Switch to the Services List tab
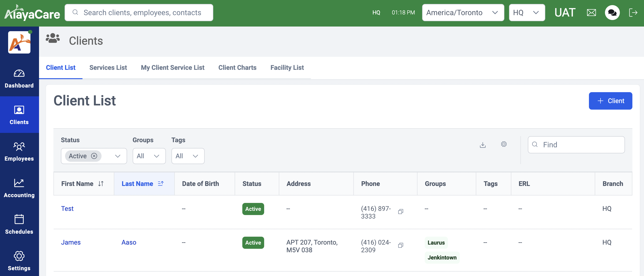The width and height of the screenshot is (644, 276). pyautogui.click(x=108, y=68)
